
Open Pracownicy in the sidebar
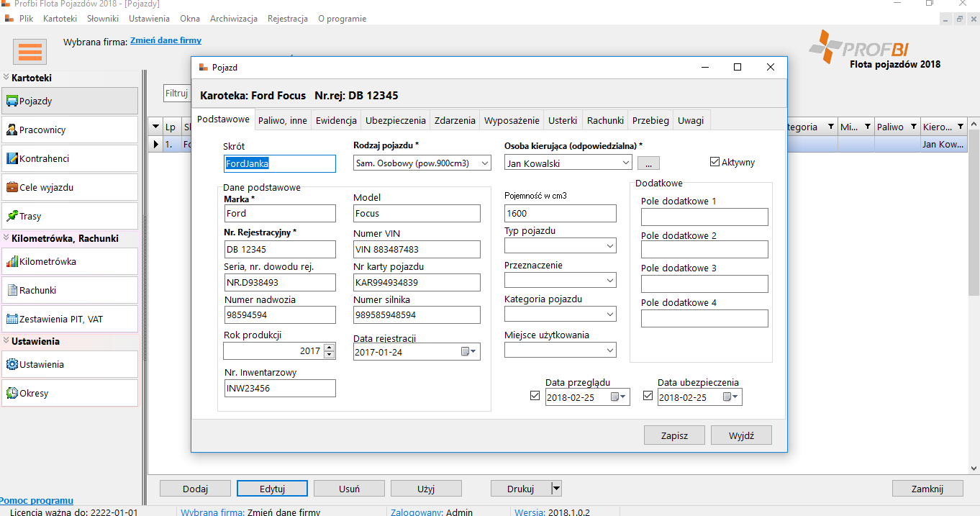[70, 130]
